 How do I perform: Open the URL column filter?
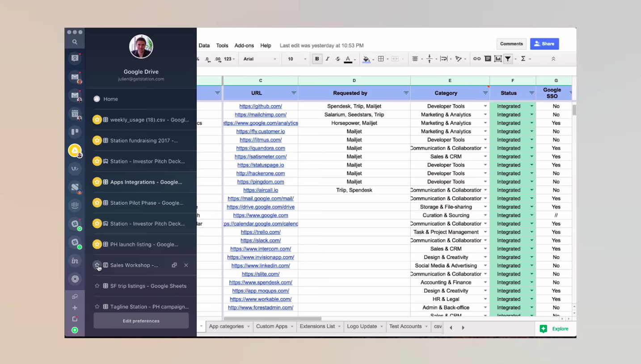(x=294, y=93)
